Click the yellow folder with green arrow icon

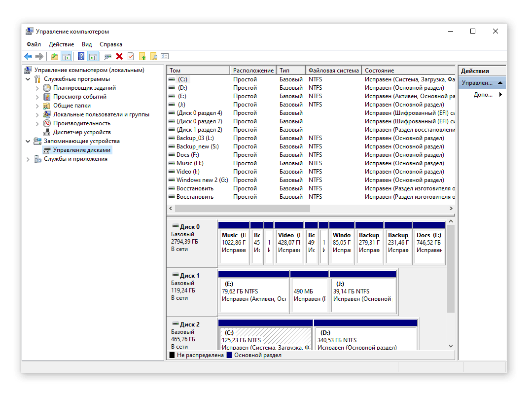click(142, 56)
